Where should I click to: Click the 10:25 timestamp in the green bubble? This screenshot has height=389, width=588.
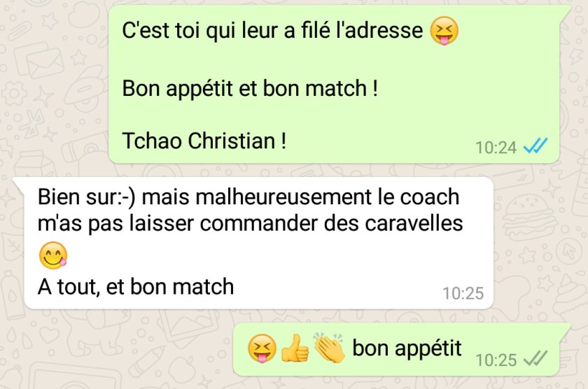496,360
